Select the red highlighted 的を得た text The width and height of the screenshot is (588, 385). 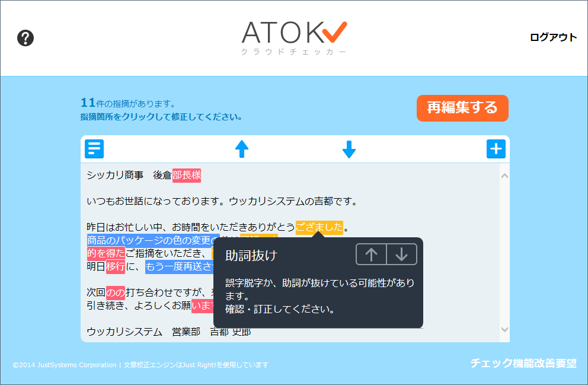pyautogui.click(x=106, y=253)
